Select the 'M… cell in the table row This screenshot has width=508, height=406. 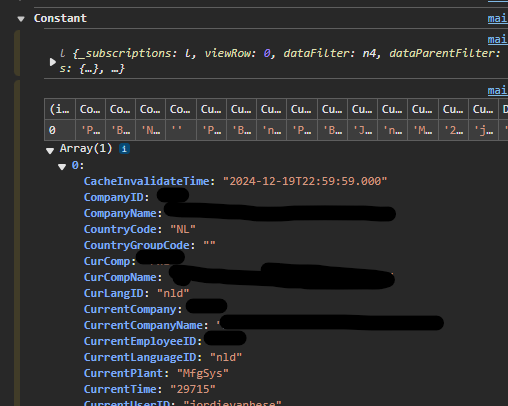coord(423,130)
